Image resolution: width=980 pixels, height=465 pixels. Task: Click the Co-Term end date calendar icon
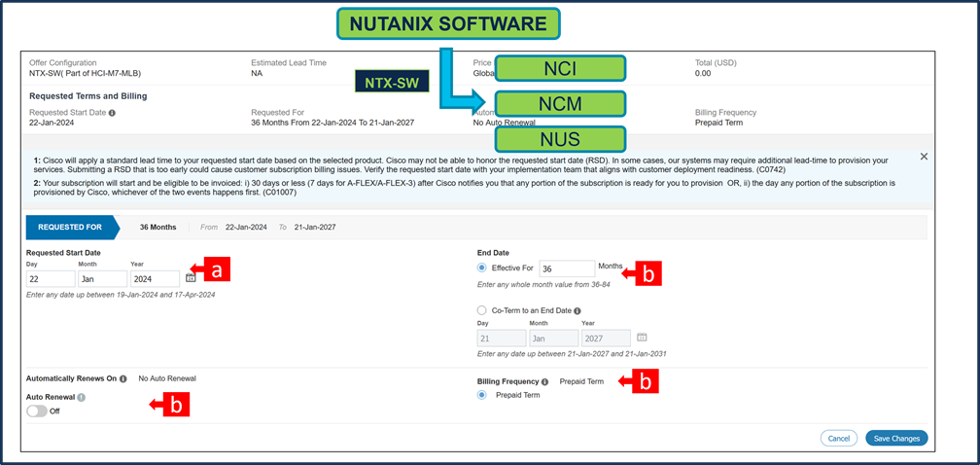click(642, 337)
